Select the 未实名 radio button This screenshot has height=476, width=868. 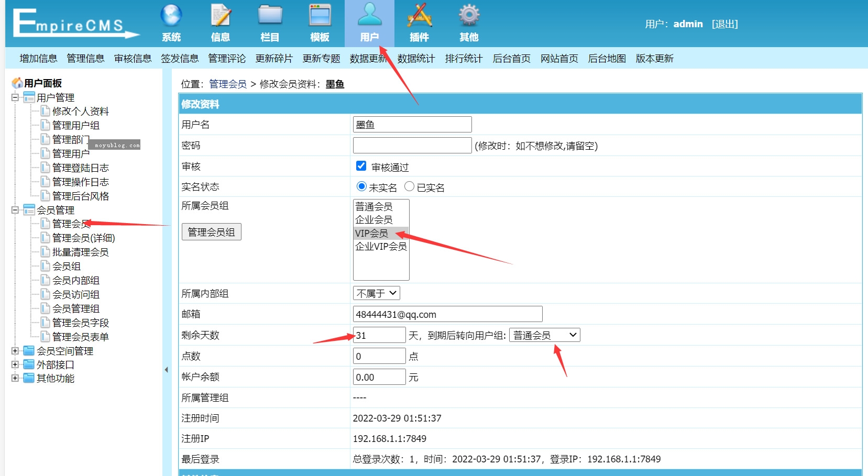pos(360,186)
